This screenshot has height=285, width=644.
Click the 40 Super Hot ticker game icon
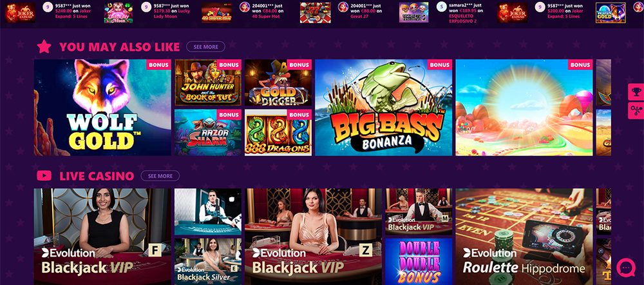(216, 12)
